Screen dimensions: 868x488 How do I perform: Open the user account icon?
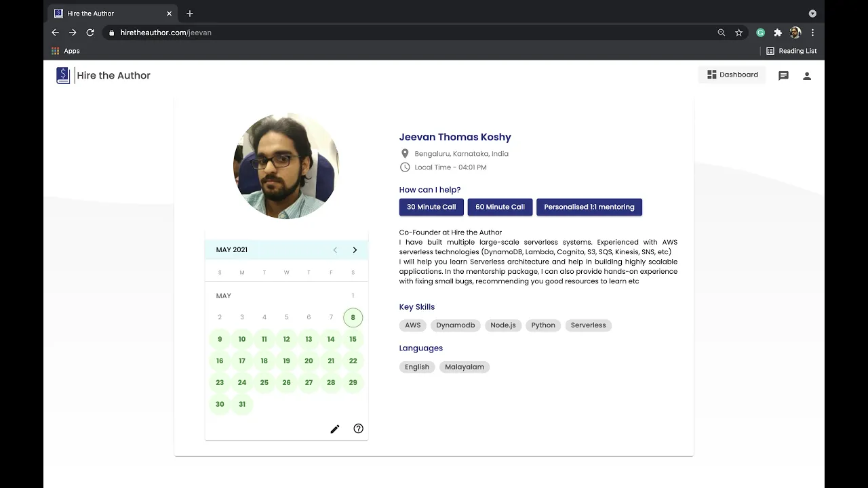pos(807,76)
